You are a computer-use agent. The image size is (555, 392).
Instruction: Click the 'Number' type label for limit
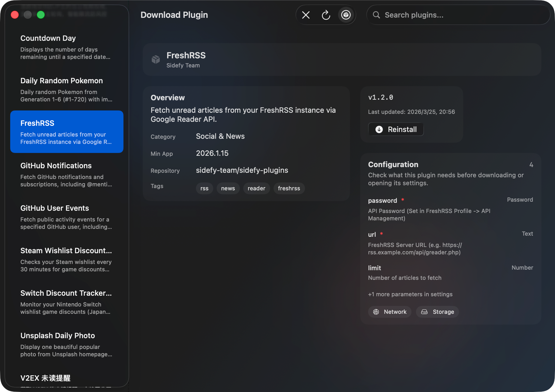(x=522, y=268)
